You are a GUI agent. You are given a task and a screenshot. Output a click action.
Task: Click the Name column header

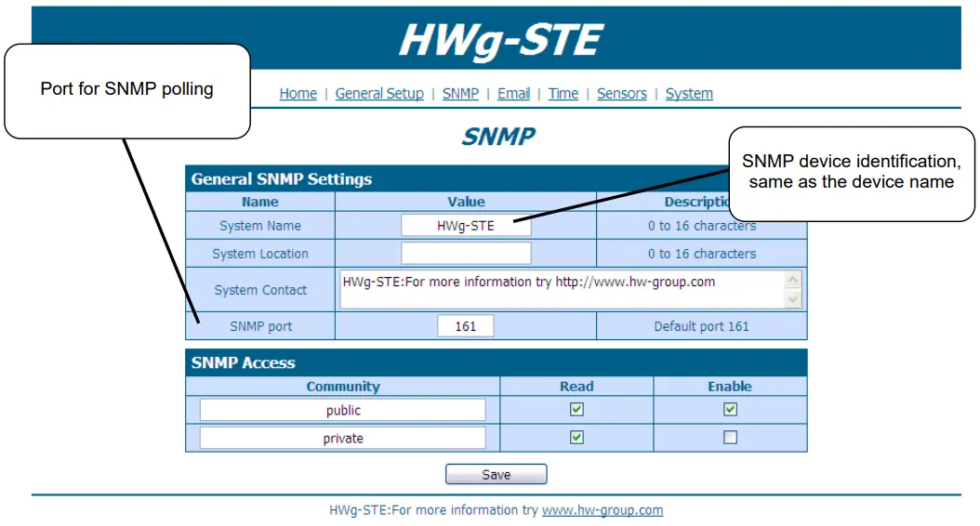point(260,202)
